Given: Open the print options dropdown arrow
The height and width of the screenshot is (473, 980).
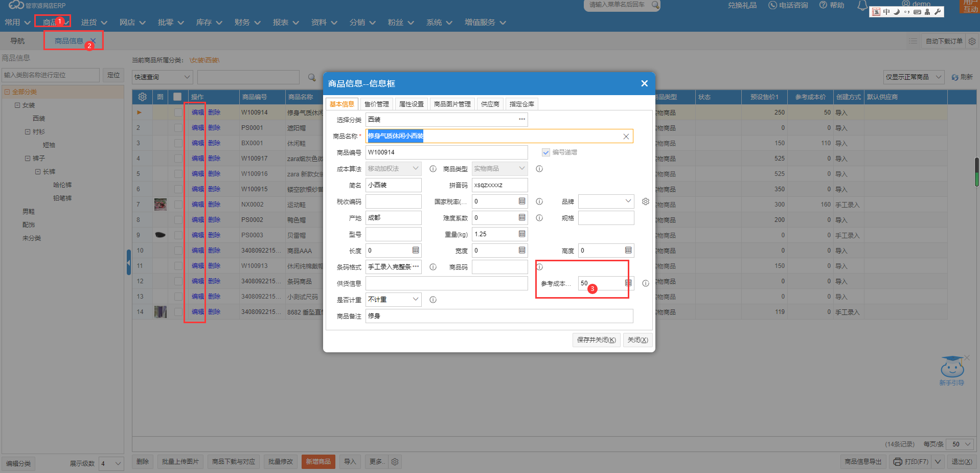Looking at the screenshot, I should (938, 462).
